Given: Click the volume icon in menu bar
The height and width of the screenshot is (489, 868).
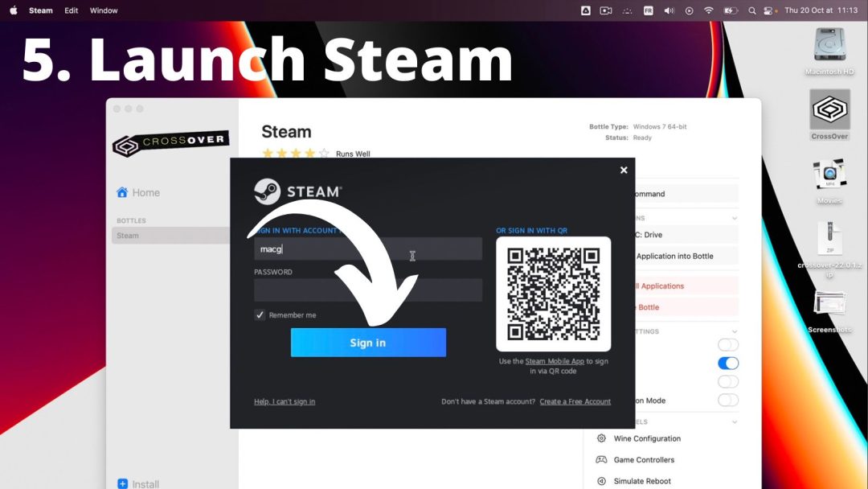Looking at the screenshot, I should [x=669, y=10].
